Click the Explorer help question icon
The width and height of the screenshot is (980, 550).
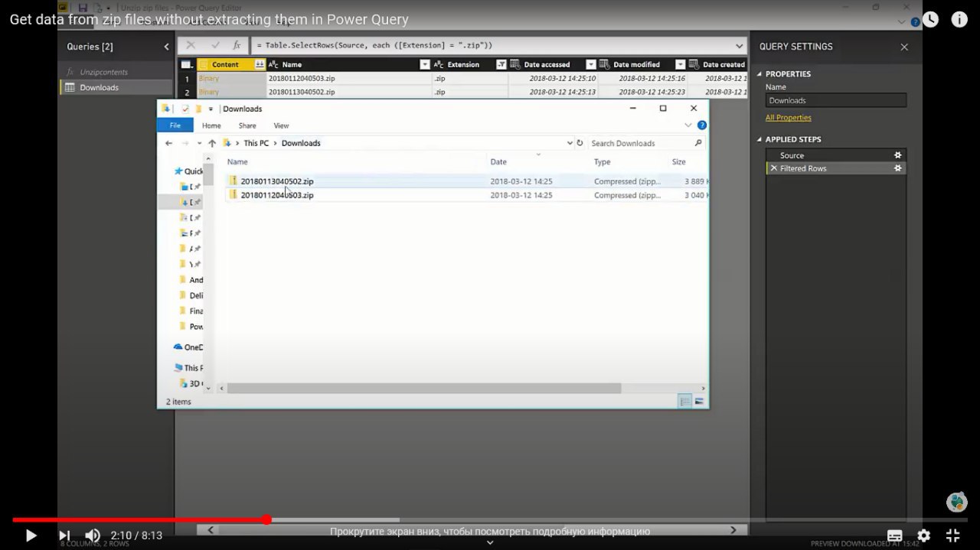pyautogui.click(x=701, y=125)
